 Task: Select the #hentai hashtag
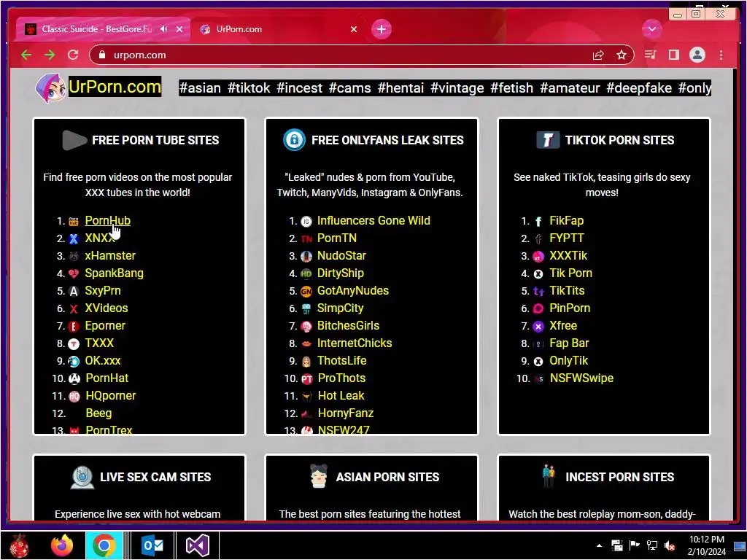400,88
